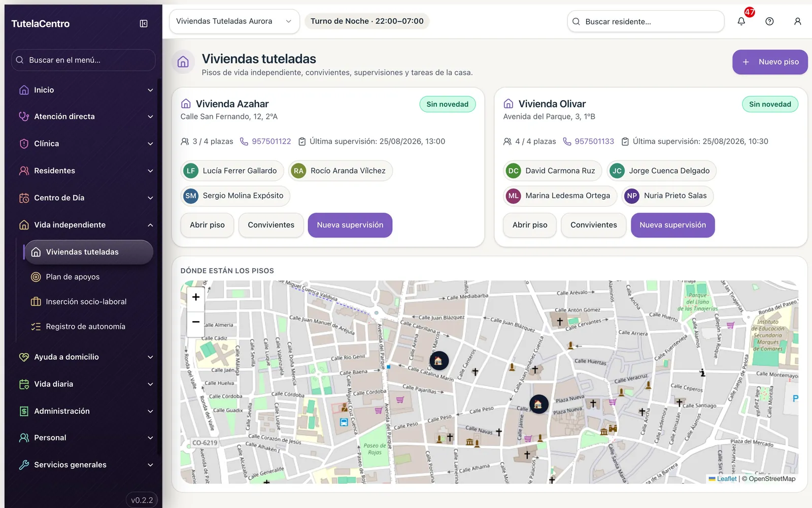Viewport: 812px width, 508px height.
Task: Expand the Vida diaria section
Action: pyautogui.click(x=84, y=384)
